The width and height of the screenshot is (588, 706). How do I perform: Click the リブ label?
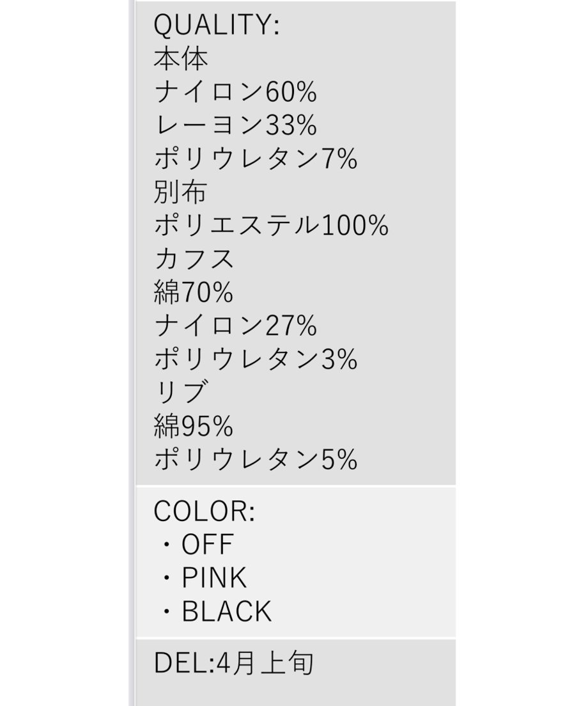tap(181, 392)
